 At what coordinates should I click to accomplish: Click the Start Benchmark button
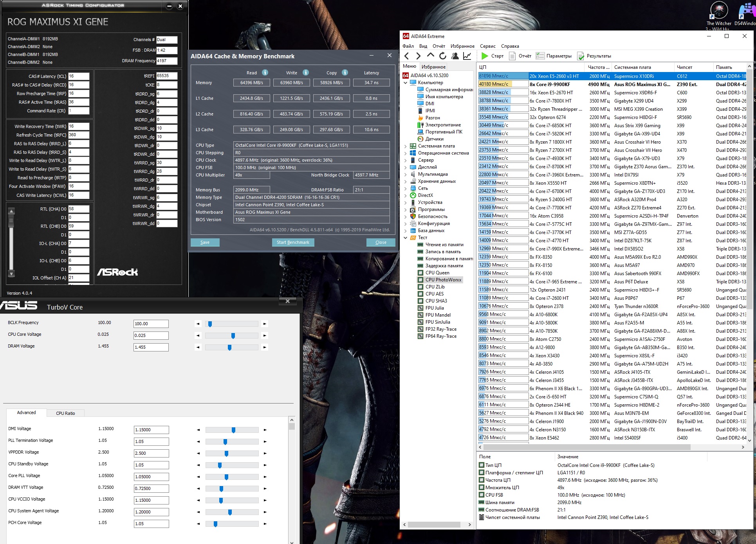tap(293, 242)
